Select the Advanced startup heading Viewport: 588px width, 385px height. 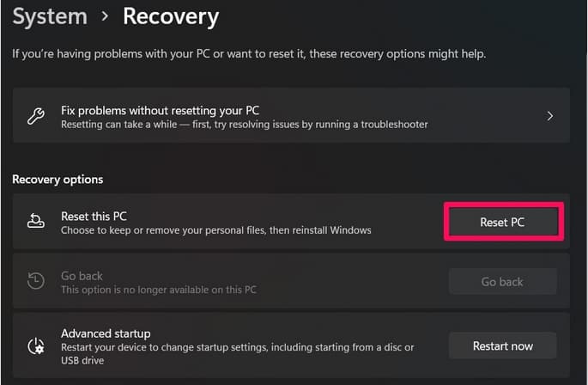point(106,333)
